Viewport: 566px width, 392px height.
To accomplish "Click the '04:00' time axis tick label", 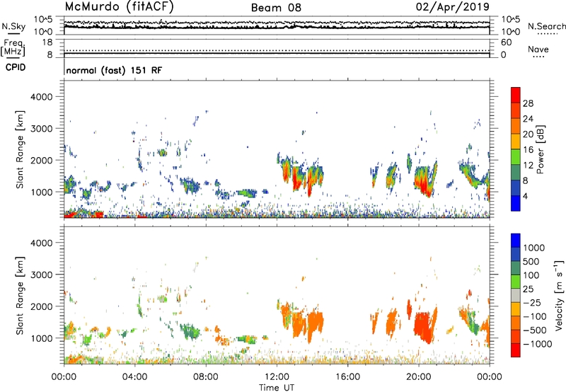I will coord(134,377).
